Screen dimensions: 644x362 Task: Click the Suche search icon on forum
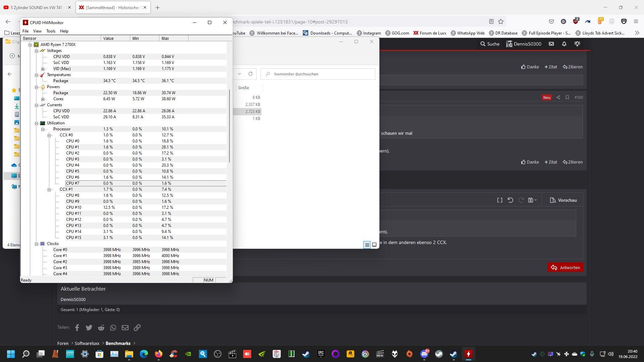490,44
